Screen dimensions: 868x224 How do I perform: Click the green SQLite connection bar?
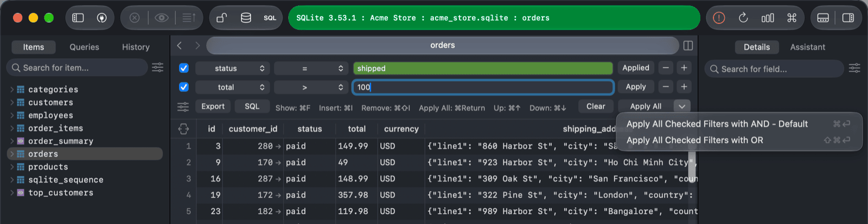pyautogui.click(x=494, y=18)
